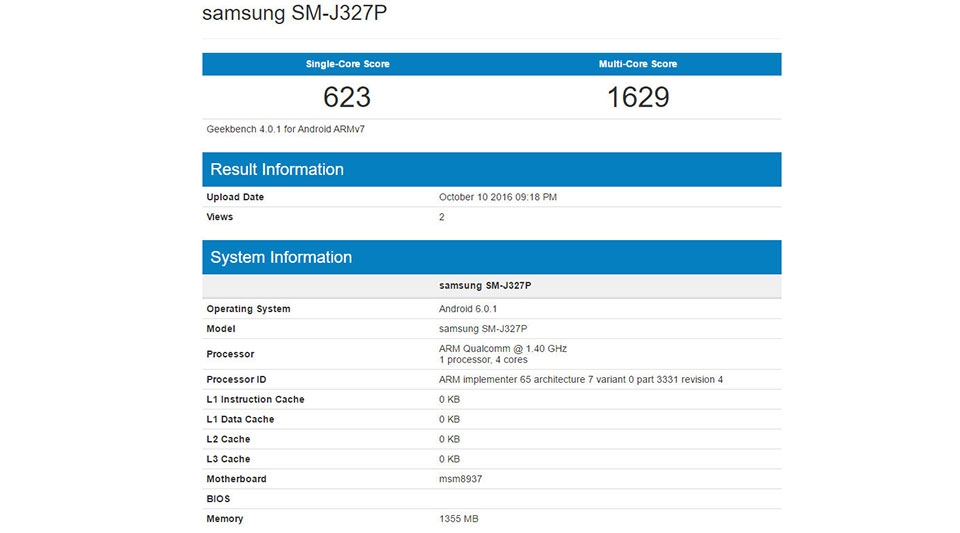
Task: Click the single-core value 623
Action: point(347,97)
